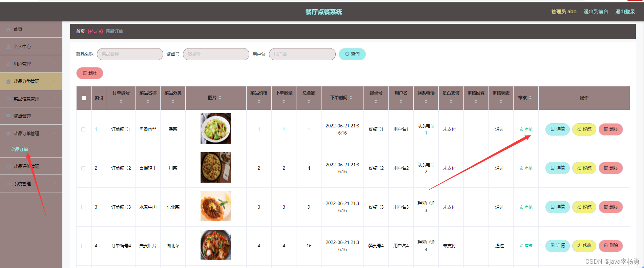Sort by 下单时间 column arrows

point(351,98)
